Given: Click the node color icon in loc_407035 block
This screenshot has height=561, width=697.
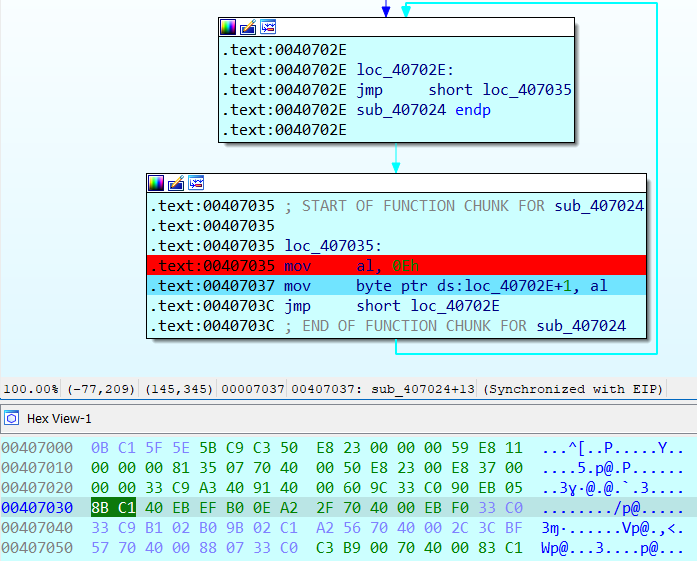Looking at the screenshot, I should [x=156, y=183].
